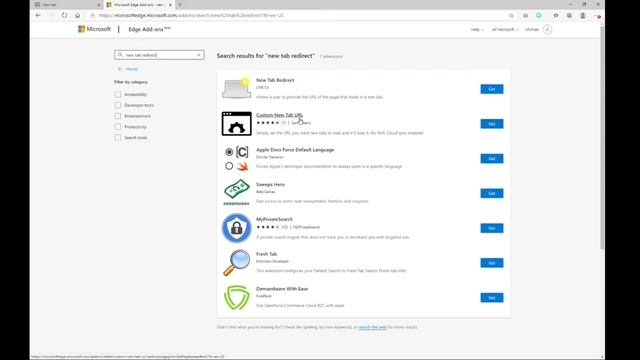Open the Demandware With Ease green icon

tap(236, 297)
